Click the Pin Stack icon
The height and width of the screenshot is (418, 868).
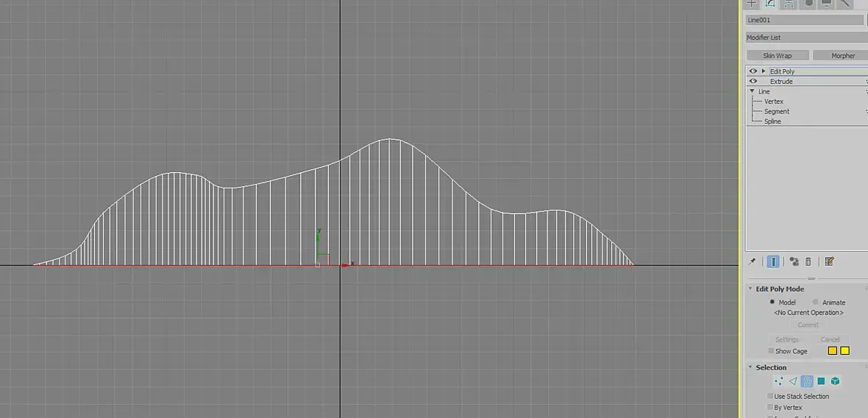click(x=753, y=261)
